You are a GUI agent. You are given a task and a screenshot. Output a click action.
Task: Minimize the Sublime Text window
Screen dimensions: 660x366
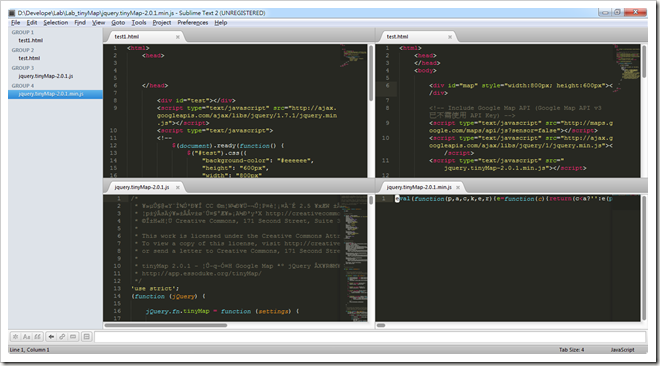[605, 12]
